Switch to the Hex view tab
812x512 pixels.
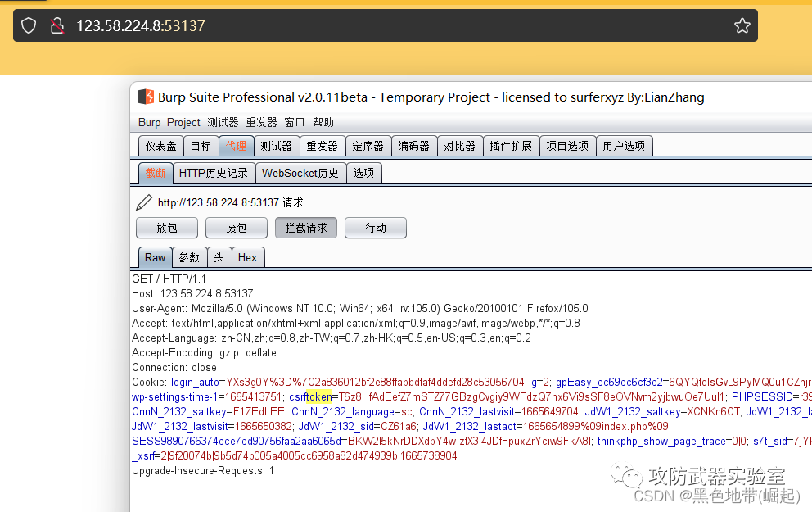247,257
